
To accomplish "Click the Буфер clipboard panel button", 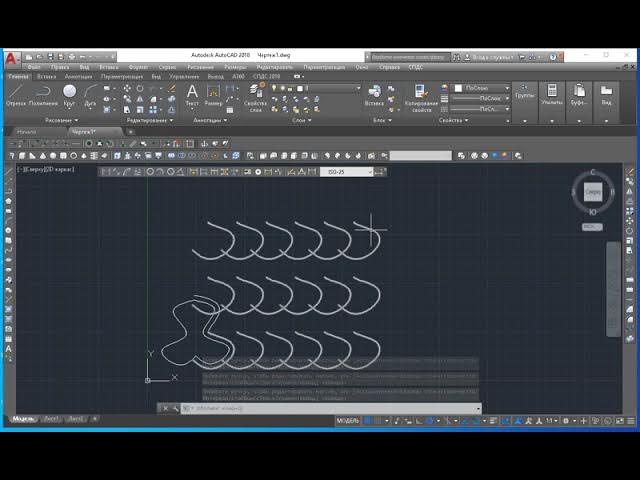I will [579, 102].
